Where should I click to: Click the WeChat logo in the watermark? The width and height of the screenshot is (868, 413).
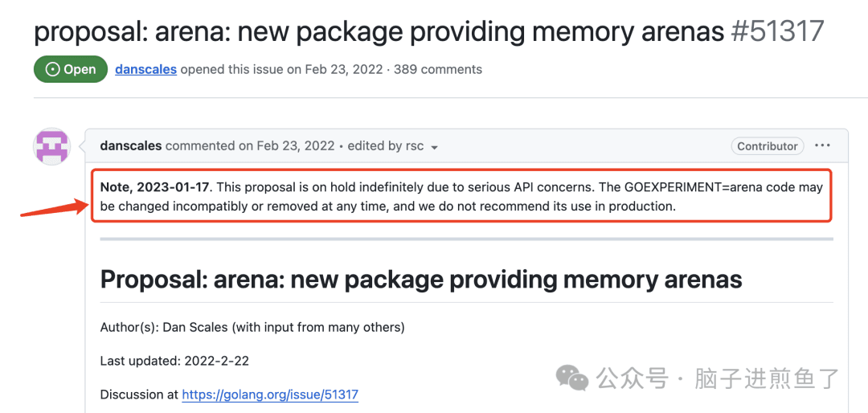(x=573, y=378)
